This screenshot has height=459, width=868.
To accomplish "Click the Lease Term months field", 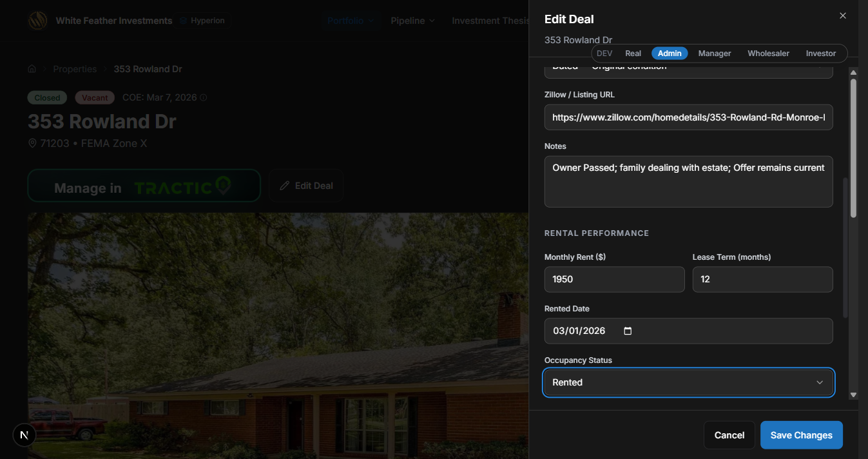I will pos(763,279).
